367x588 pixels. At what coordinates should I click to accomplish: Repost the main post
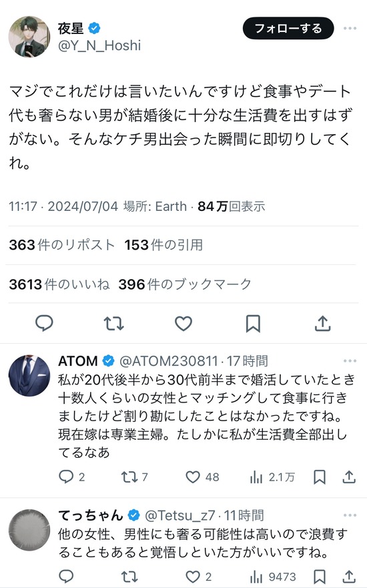click(113, 323)
